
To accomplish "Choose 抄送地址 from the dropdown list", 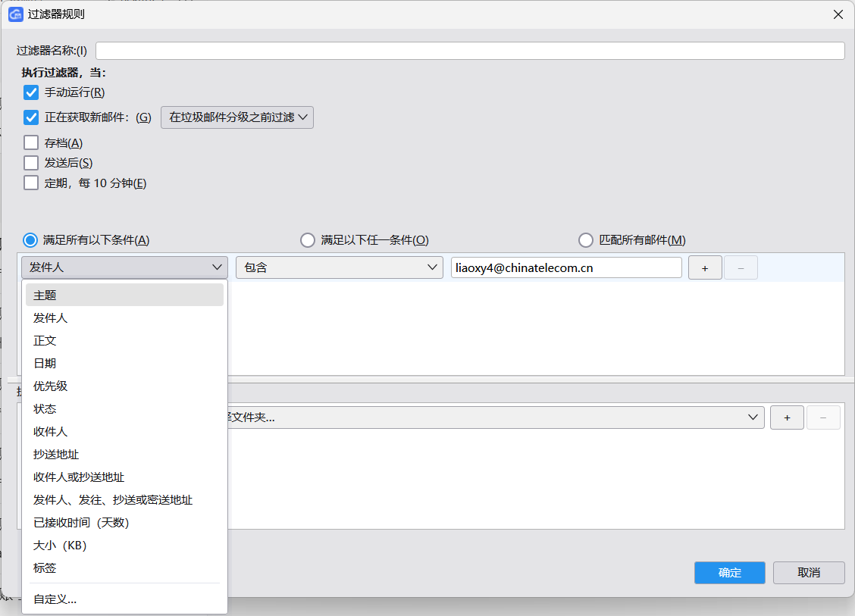I will point(125,454).
